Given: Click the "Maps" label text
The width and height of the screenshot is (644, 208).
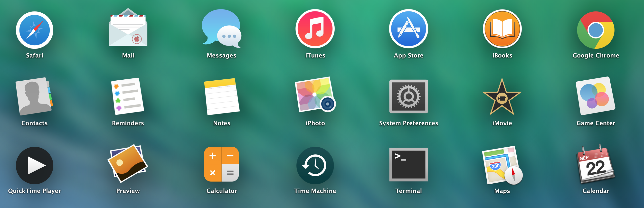Looking at the screenshot, I should [502, 191].
